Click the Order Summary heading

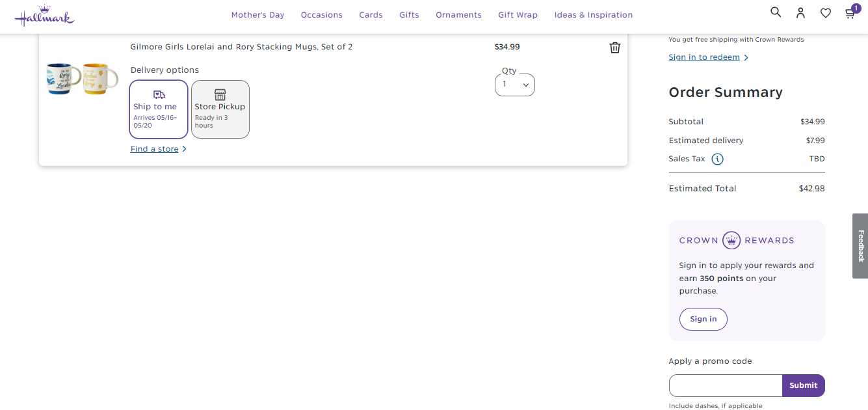tap(726, 92)
